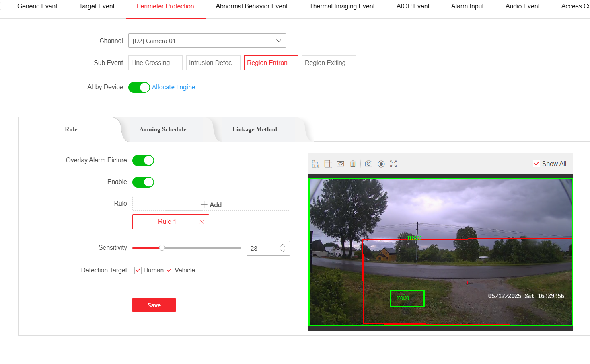Disable the Overlay Alarm Picture switch
This screenshot has width=590, height=364.
click(x=143, y=160)
